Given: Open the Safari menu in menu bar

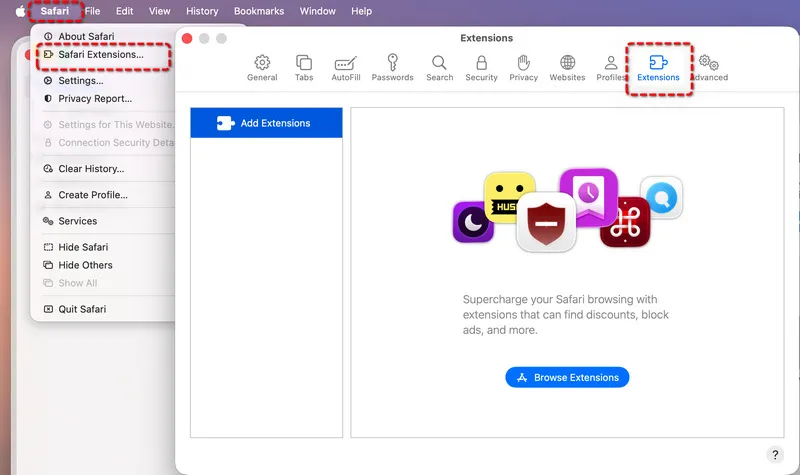Looking at the screenshot, I should (x=55, y=11).
